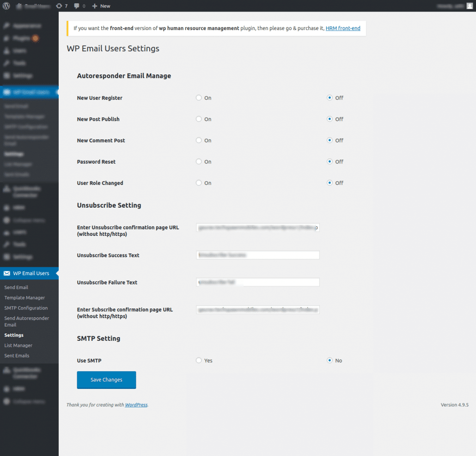
Task: Select Yes for Use SMTP
Action: [x=199, y=360]
